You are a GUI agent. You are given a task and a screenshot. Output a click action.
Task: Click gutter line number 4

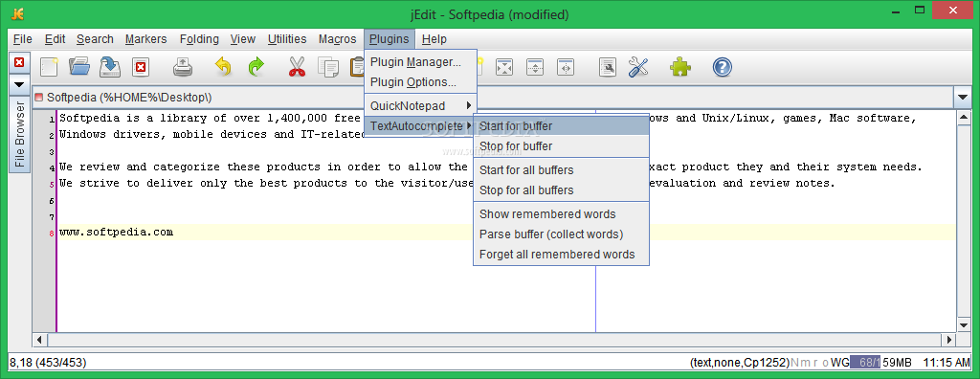[52, 167]
